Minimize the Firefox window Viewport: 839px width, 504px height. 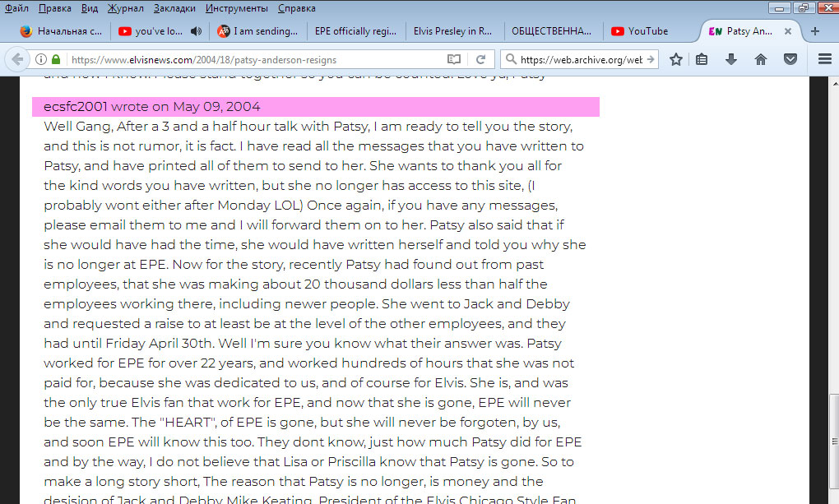click(780, 7)
